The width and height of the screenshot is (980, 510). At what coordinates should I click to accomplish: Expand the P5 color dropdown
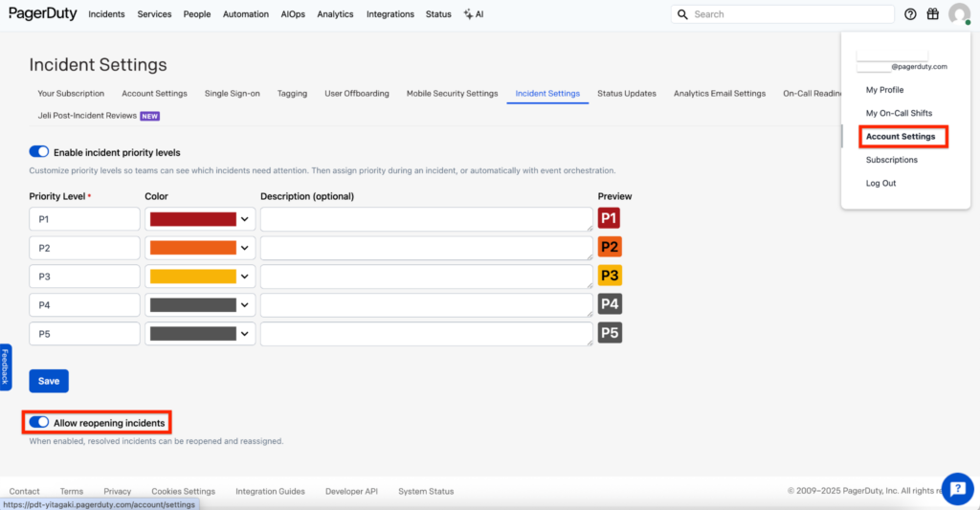tap(245, 334)
